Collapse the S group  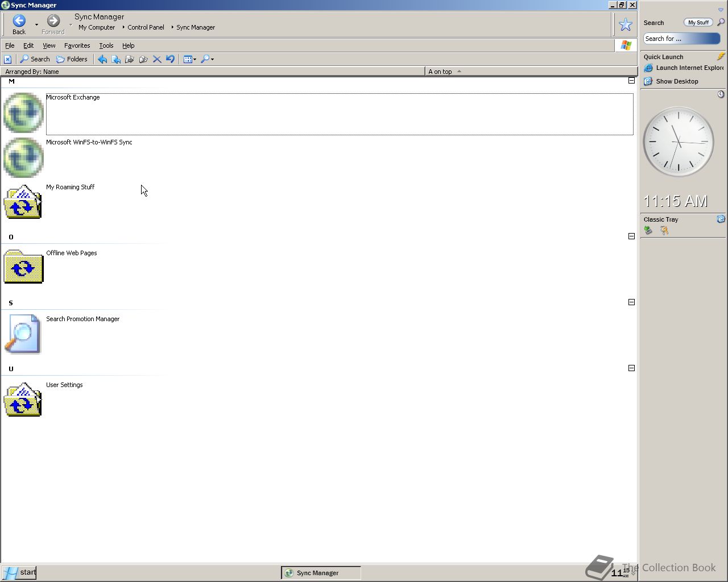point(631,302)
